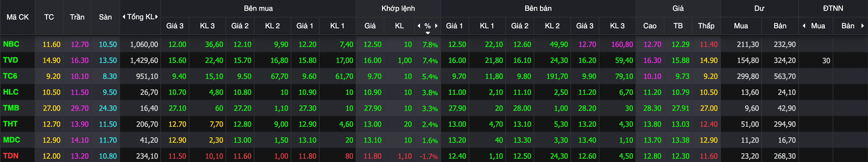Open the NBC stock symbol
868x162 pixels.
pyautogui.click(x=11, y=44)
